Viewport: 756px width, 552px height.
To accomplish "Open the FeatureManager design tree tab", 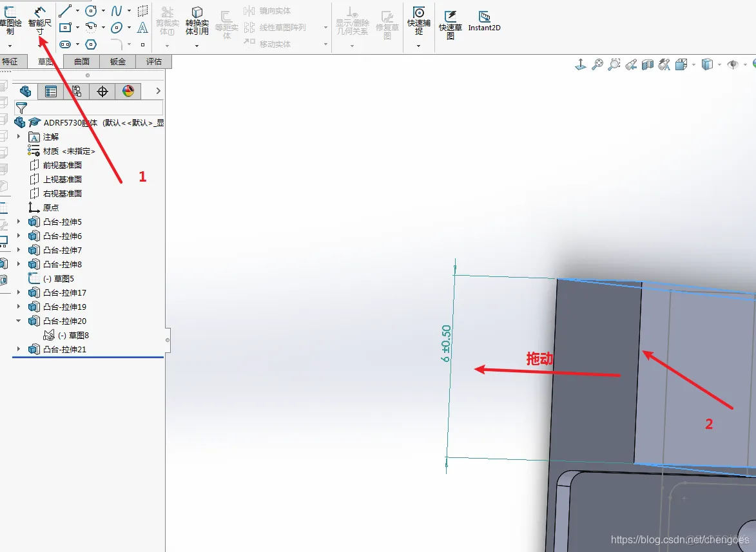I will (x=26, y=91).
